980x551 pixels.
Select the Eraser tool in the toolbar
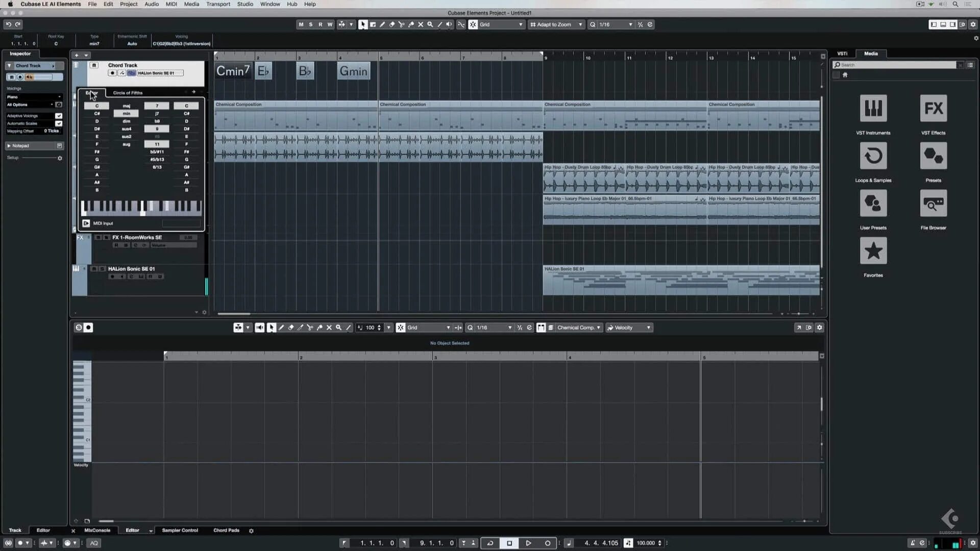pyautogui.click(x=393, y=24)
